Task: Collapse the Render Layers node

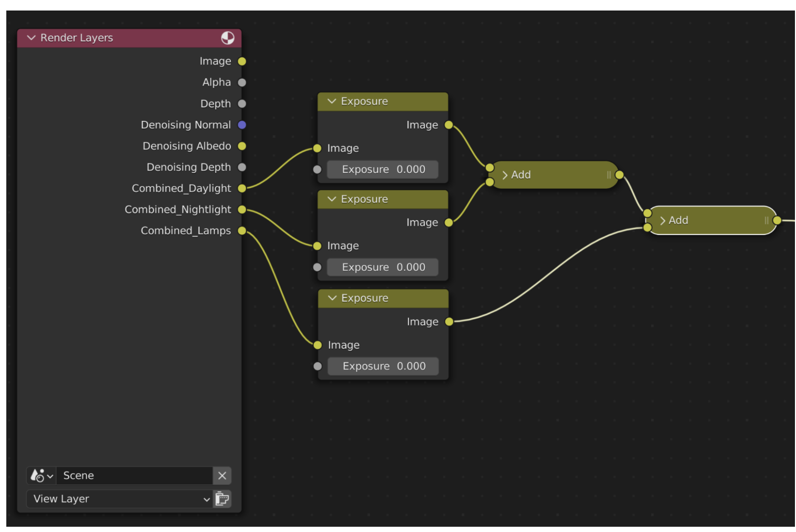Action: [x=32, y=38]
